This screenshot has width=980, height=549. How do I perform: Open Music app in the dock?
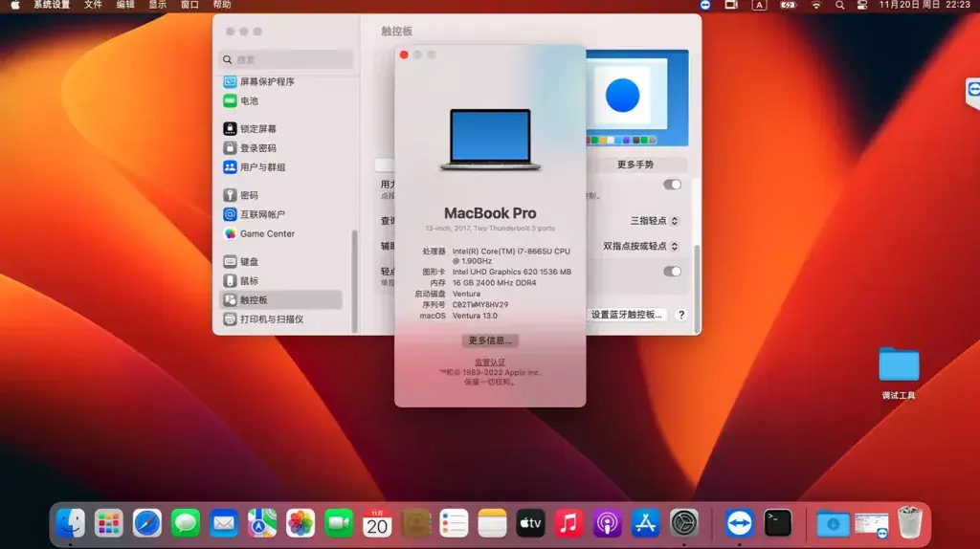pyautogui.click(x=568, y=523)
